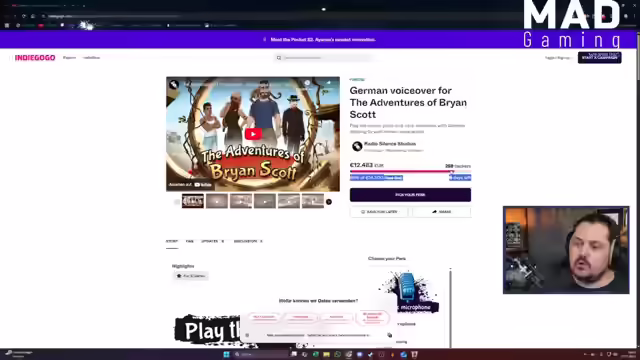640x360 pixels.
Task: Open WhatsApp from the taskbar
Action: pyautogui.click(x=337, y=354)
